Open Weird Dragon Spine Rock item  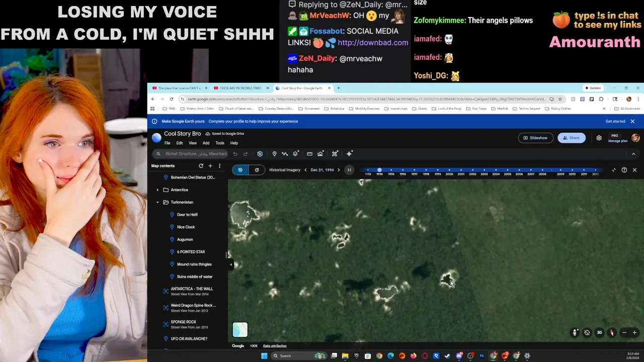pos(193,308)
